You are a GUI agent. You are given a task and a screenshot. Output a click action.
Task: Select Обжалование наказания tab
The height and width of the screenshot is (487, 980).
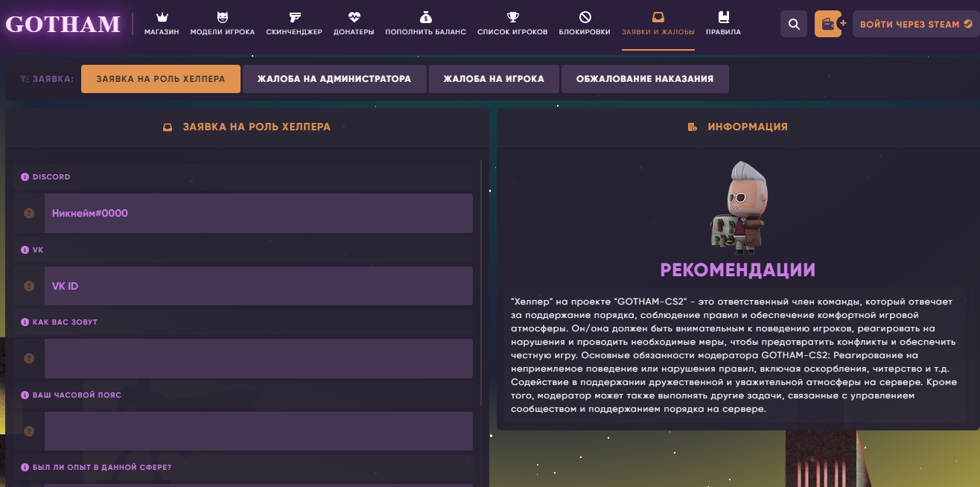tap(645, 79)
